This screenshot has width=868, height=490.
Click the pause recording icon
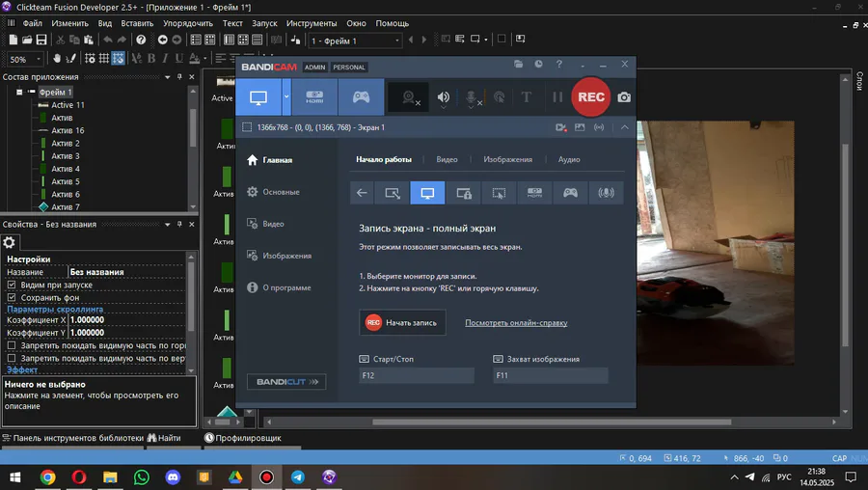coord(557,96)
